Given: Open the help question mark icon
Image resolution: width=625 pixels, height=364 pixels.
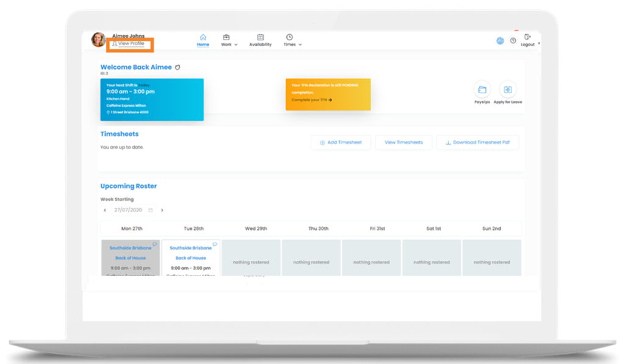Looking at the screenshot, I should [513, 41].
